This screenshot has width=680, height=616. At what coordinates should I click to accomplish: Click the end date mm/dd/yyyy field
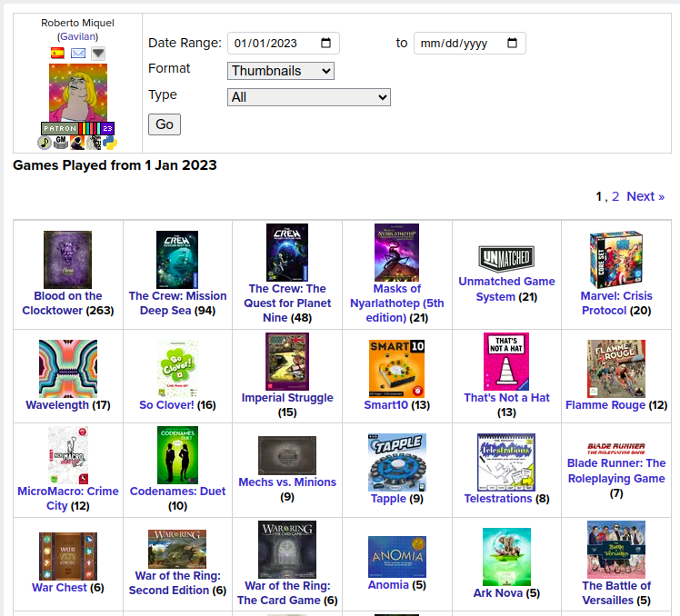[x=470, y=43]
